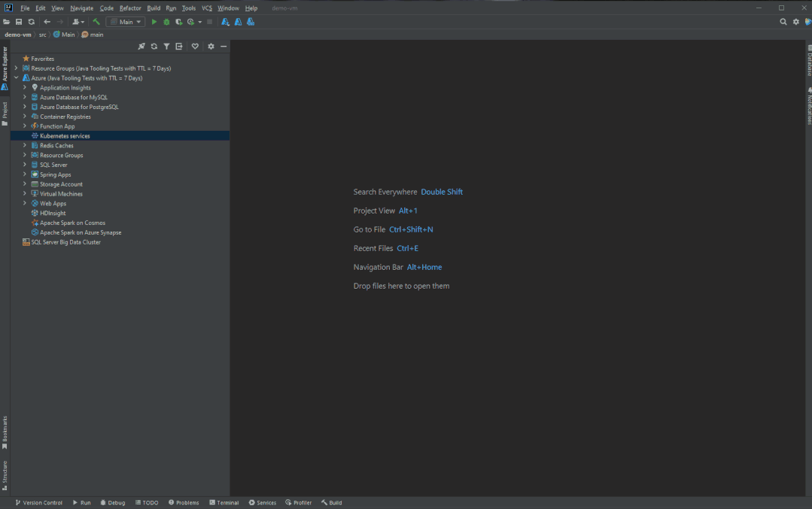Run Main with Coverage icon
This screenshot has width=812, height=509.
[x=178, y=21]
